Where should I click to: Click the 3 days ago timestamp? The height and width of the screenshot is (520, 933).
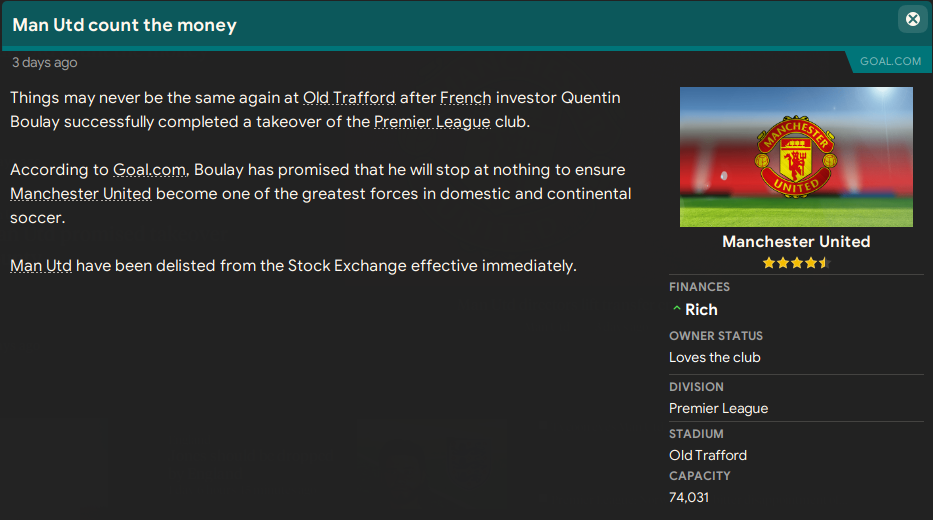pyautogui.click(x=44, y=62)
